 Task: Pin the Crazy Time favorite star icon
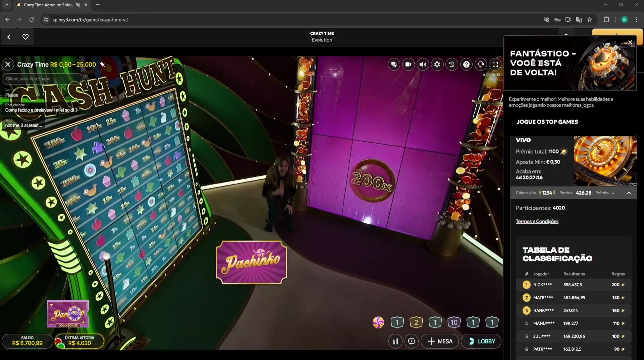[103, 64]
